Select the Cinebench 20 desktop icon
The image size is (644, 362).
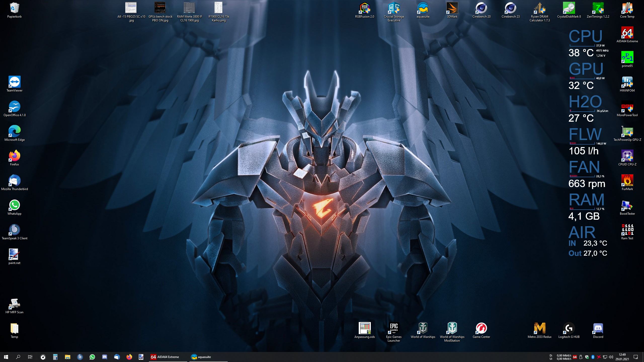(481, 10)
